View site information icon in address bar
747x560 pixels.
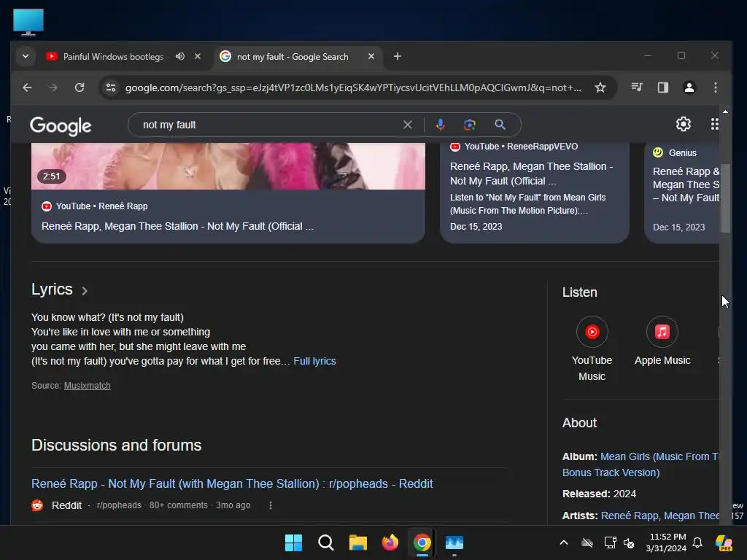tap(111, 87)
